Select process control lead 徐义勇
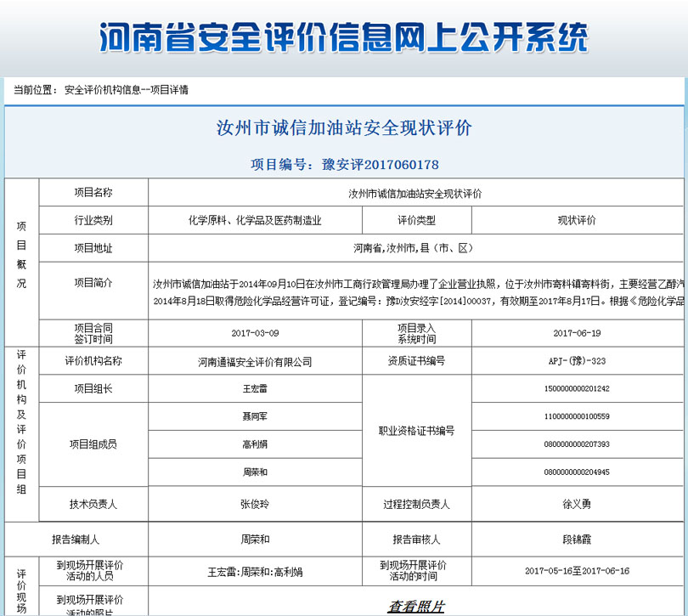688x616 pixels. coord(577,504)
